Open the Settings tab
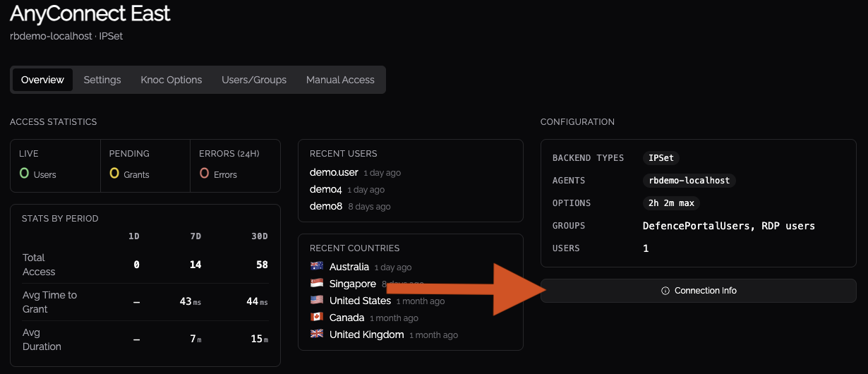 coord(102,80)
